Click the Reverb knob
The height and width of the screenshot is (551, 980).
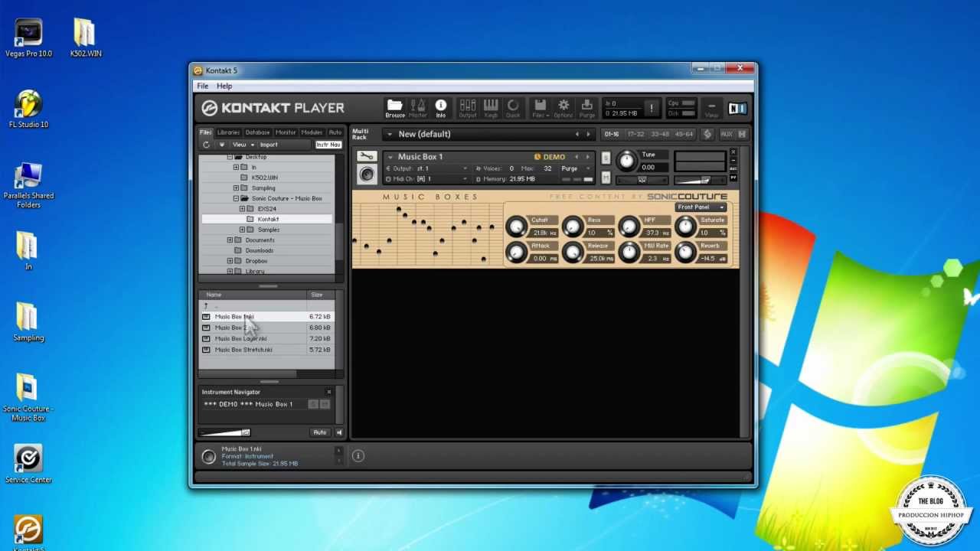click(x=685, y=252)
